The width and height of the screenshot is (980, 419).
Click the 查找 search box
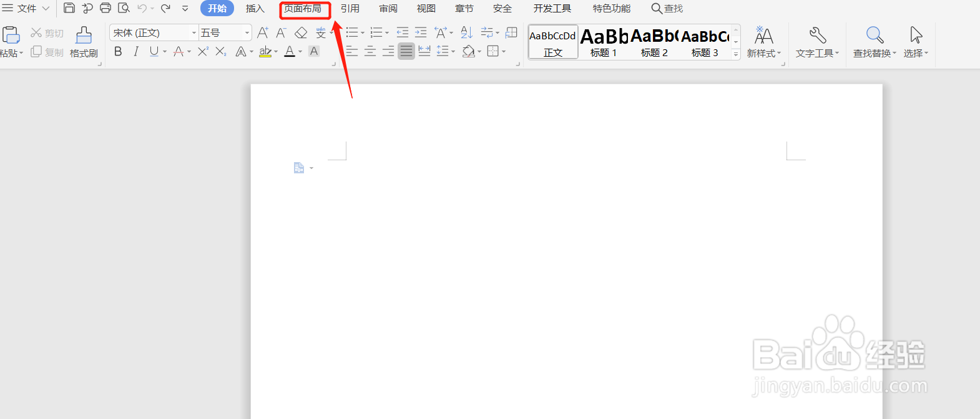coord(667,8)
